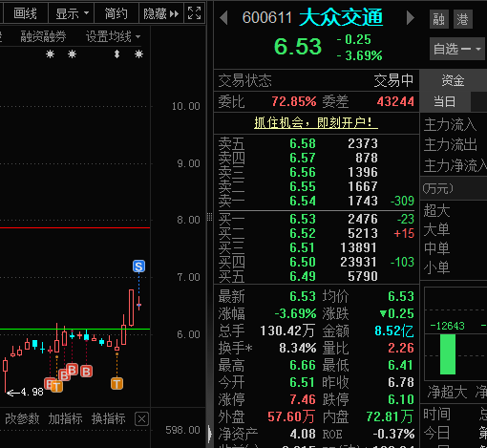Click the 融 margin trading badge

pos(438,19)
